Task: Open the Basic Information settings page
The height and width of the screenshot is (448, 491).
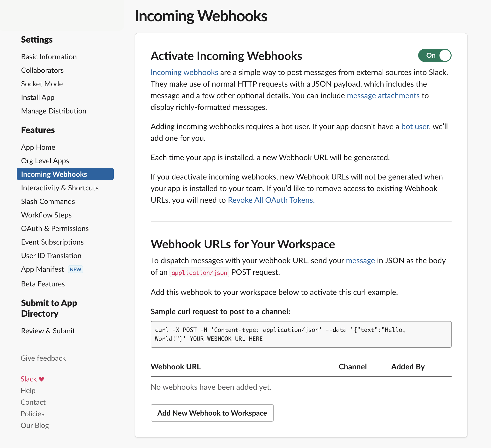Action: (49, 57)
